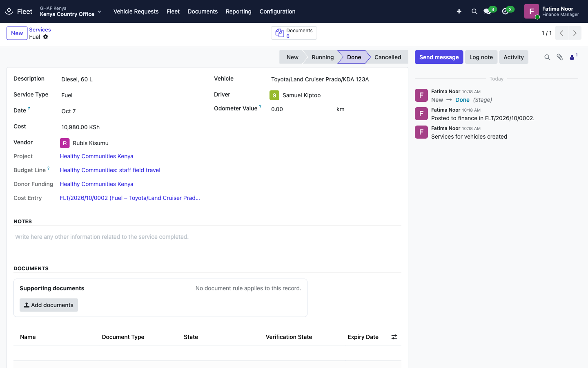This screenshot has width=588, height=368.
Task: Open the optional columns settings icon
Action: click(394, 337)
